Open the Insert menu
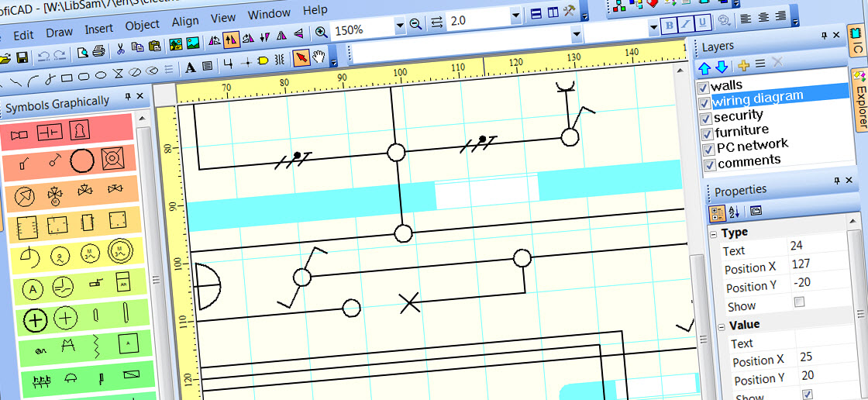 [x=98, y=29]
